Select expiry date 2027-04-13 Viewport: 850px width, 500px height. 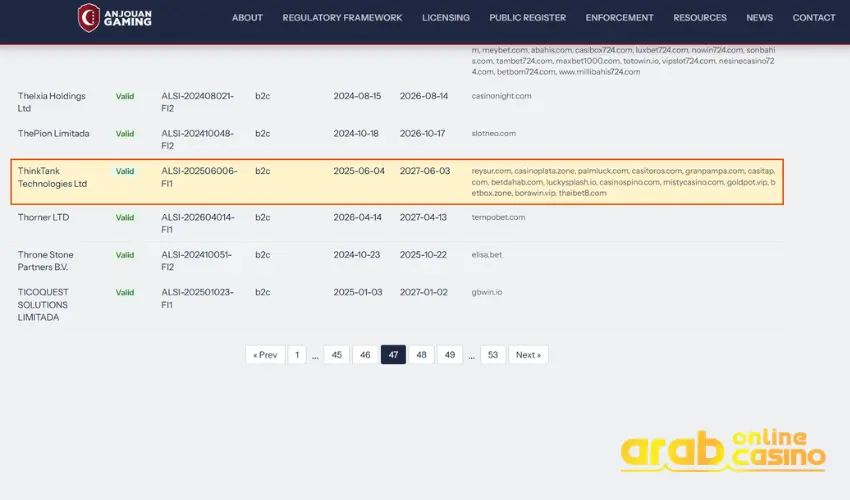pyautogui.click(x=423, y=217)
